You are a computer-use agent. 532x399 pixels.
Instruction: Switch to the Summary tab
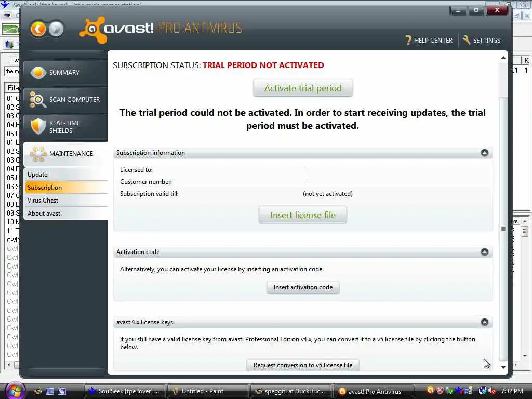65,72
